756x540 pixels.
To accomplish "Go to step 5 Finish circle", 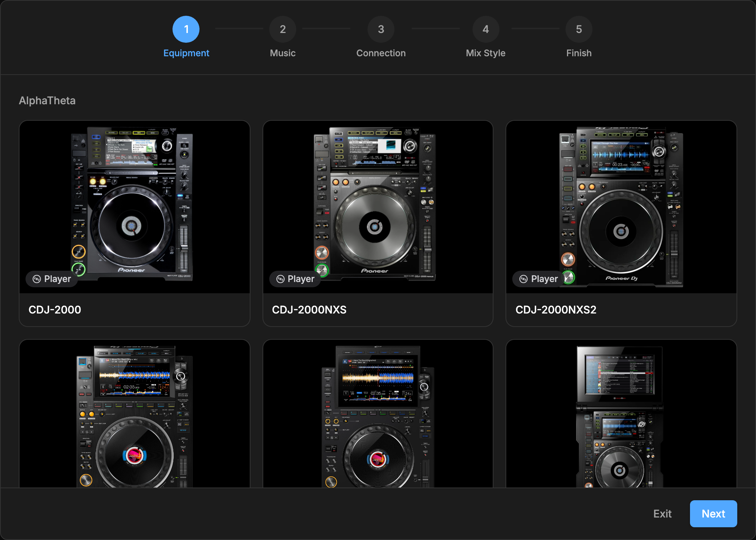I will (x=579, y=29).
